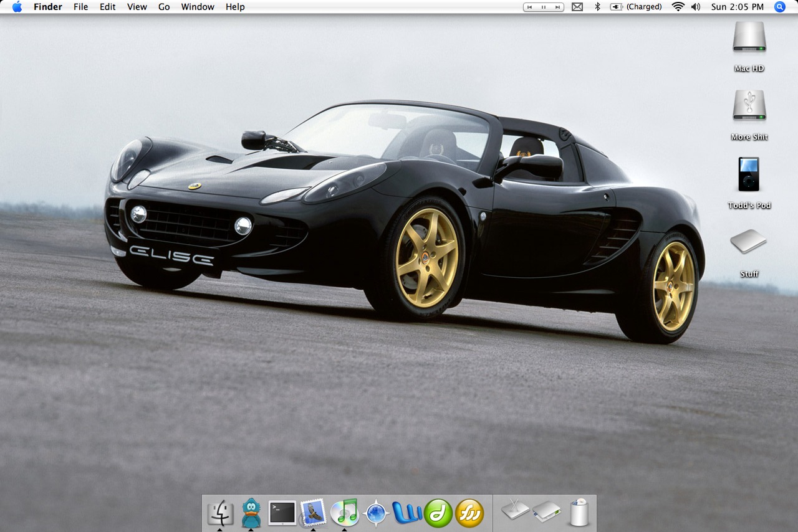Select the Todd's Pod iPod icon

coord(749,175)
